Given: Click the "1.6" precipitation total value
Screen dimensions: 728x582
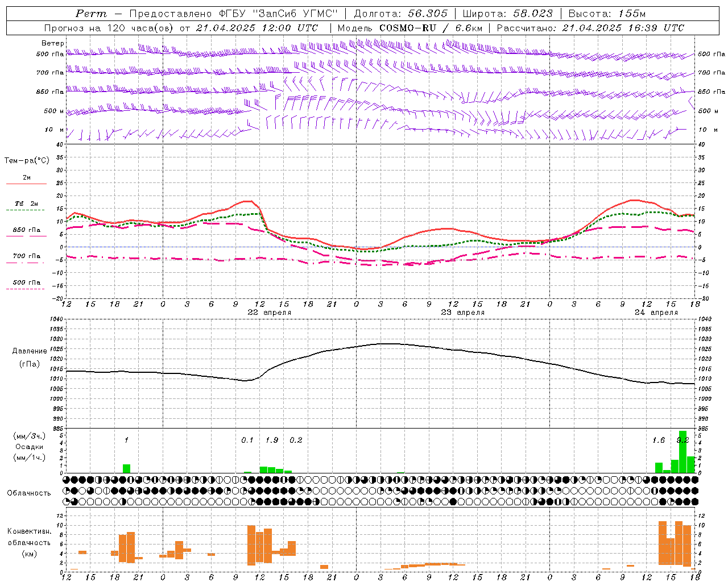Looking at the screenshot, I should (659, 440).
